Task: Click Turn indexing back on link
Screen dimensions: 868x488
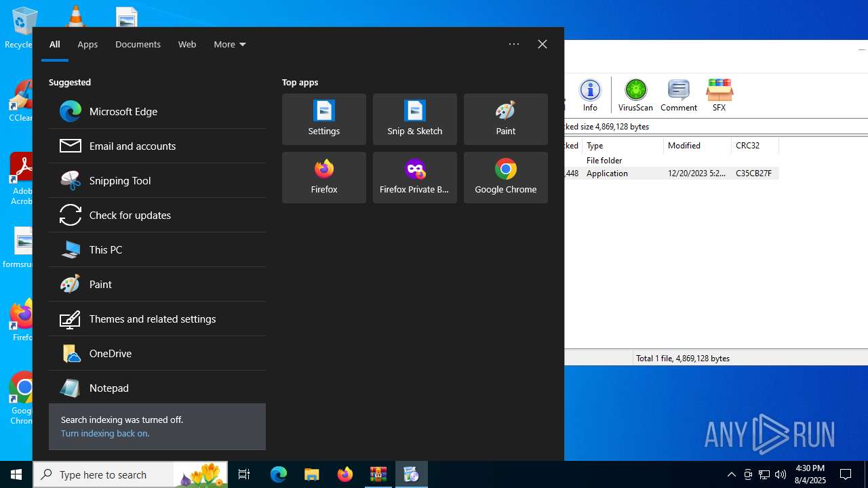Action: (x=105, y=433)
